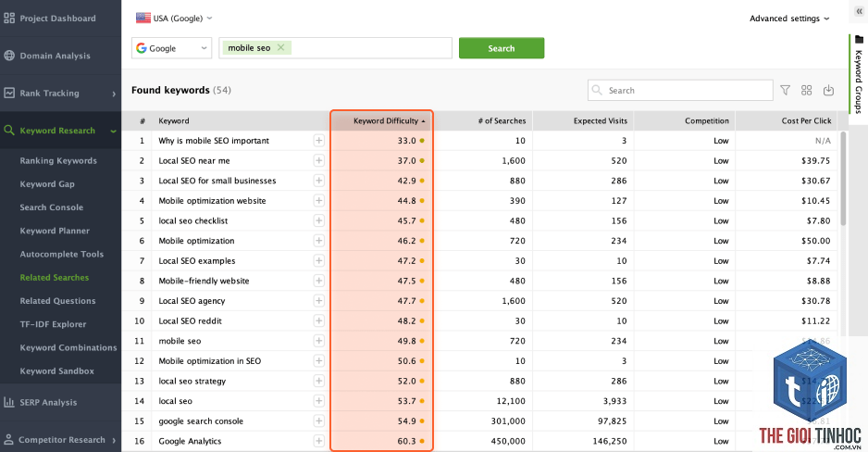Open Search Console item
The width and height of the screenshot is (868, 452).
point(52,207)
